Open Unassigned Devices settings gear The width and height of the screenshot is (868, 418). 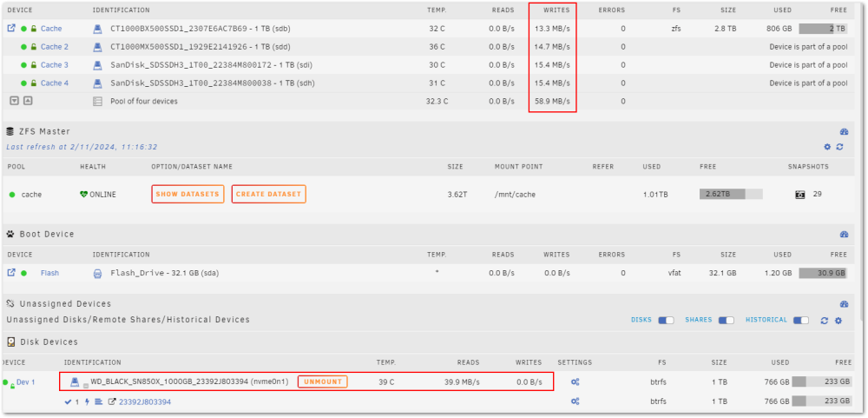(x=838, y=321)
